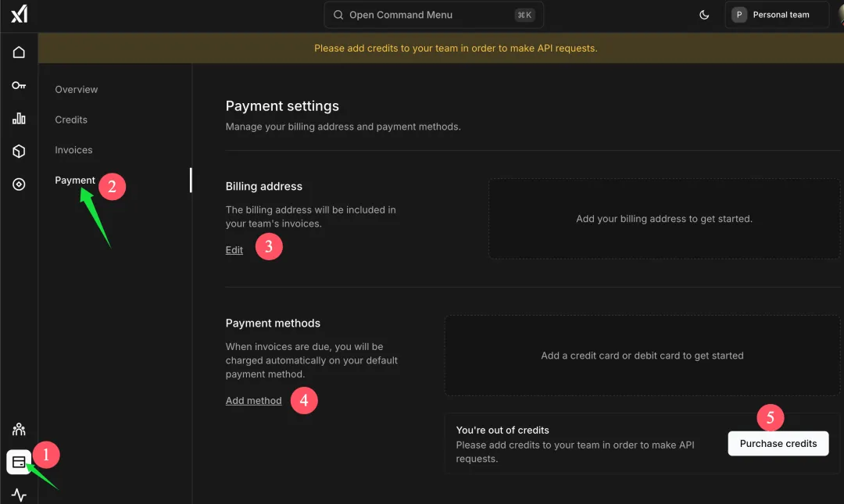This screenshot has height=504, width=844.
Task: Open the Home page from the sidebar
Action: click(x=19, y=52)
